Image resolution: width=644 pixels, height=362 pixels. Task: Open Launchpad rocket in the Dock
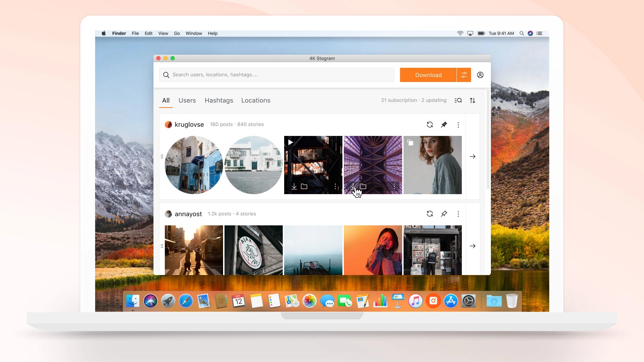(x=168, y=301)
